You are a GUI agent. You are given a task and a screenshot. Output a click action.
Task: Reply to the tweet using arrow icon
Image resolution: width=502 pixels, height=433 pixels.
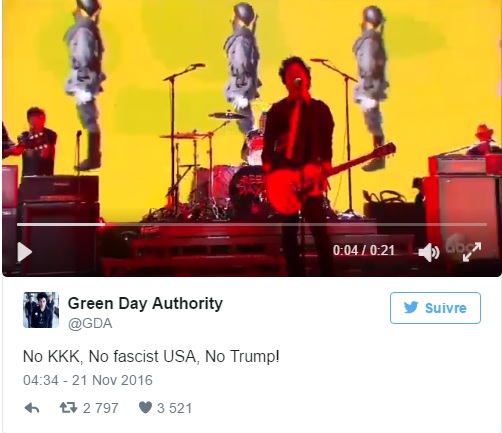(32, 408)
